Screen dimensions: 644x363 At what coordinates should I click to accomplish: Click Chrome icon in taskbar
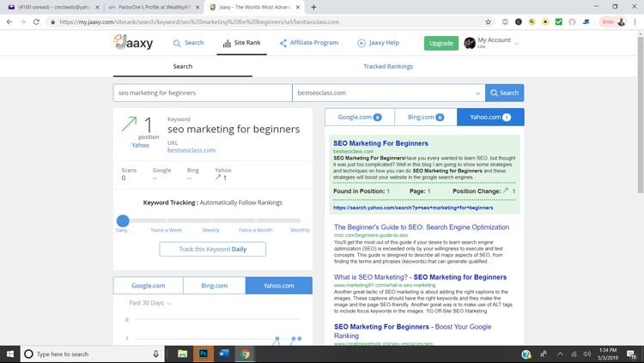click(245, 354)
